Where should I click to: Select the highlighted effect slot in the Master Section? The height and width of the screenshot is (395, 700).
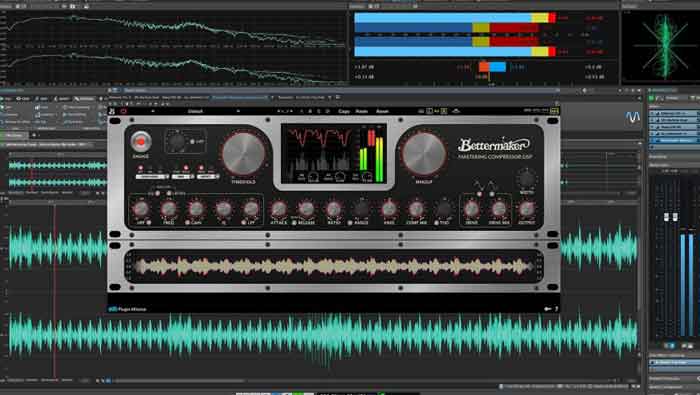click(674, 141)
